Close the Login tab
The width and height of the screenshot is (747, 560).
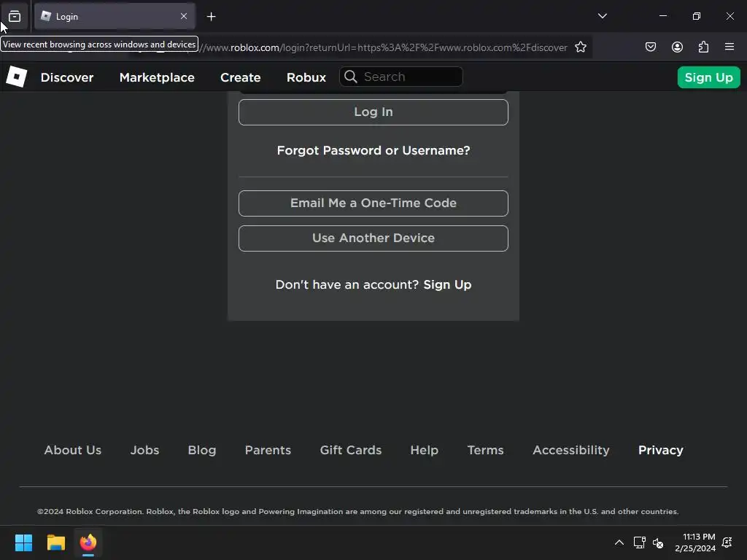184,16
